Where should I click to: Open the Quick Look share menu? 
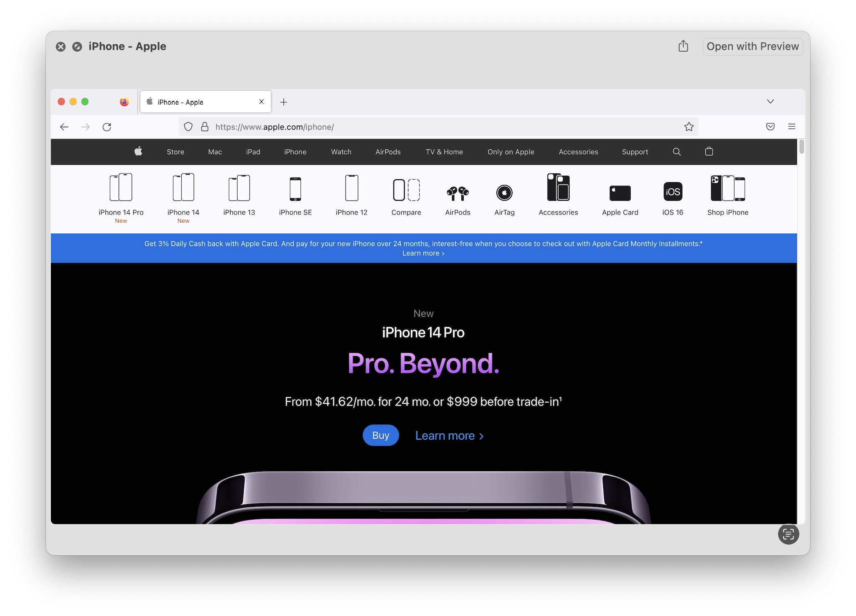(683, 46)
